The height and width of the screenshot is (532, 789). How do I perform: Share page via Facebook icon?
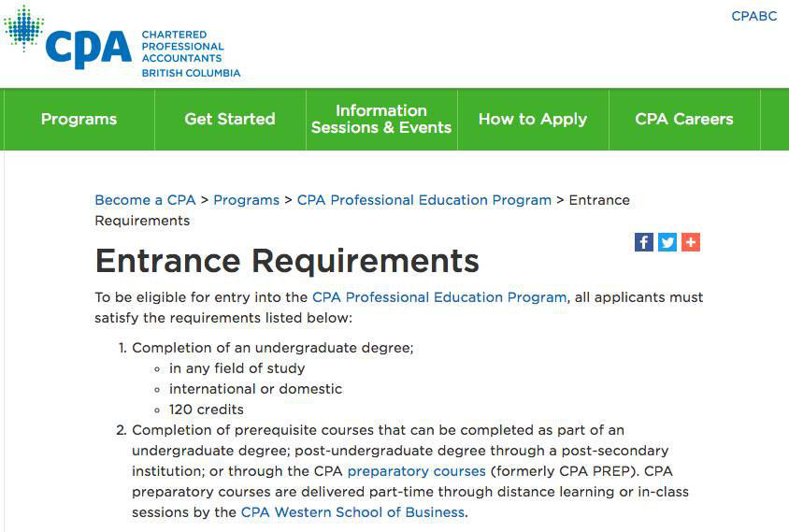pos(643,242)
